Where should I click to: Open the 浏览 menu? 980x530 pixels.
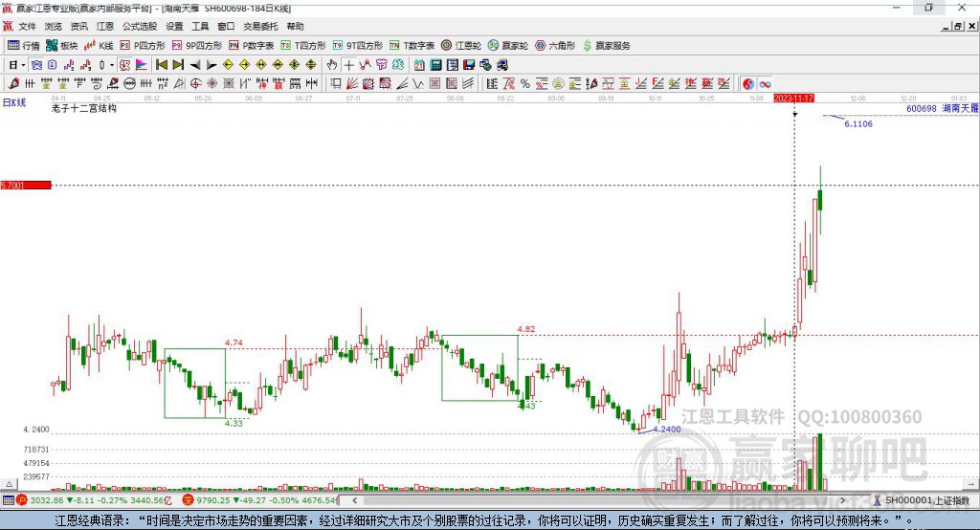54,26
